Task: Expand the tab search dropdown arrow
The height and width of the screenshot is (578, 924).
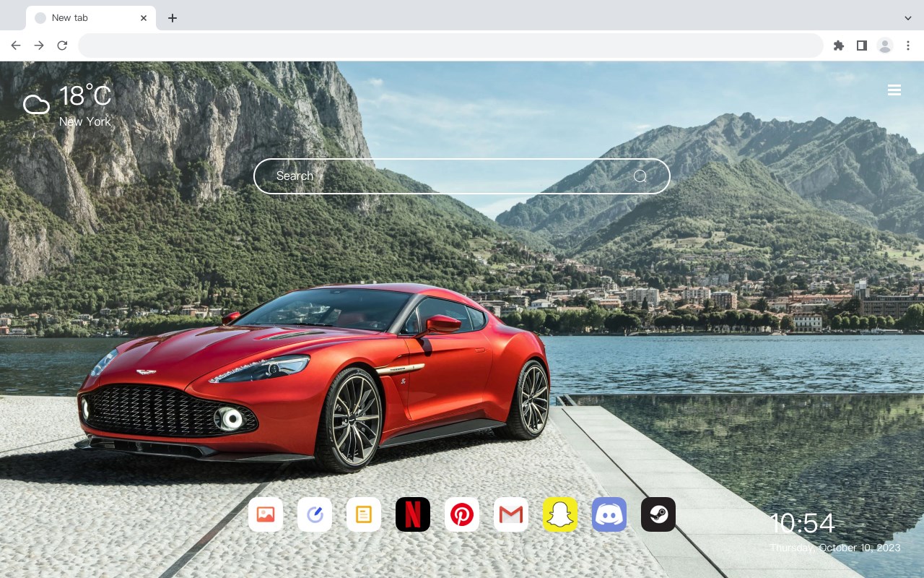Action: click(908, 18)
